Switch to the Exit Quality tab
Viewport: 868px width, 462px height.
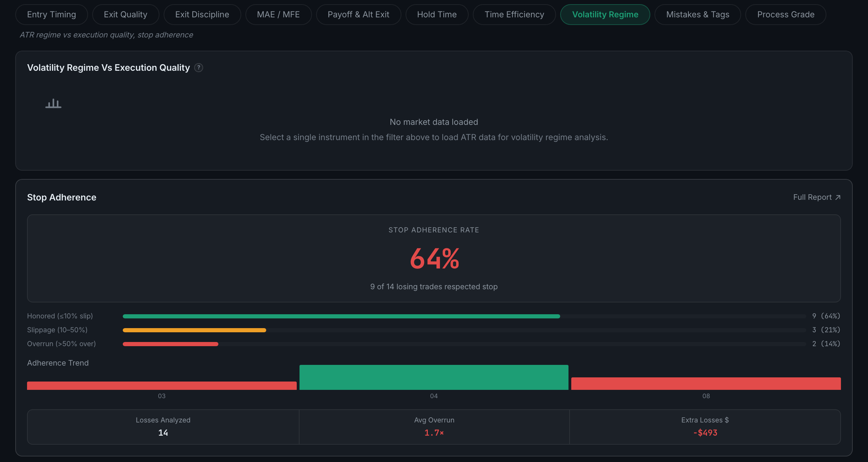(x=125, y=15)
